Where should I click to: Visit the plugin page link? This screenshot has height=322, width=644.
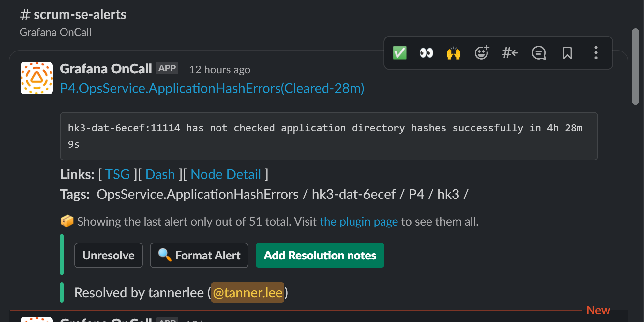point(358,221)
